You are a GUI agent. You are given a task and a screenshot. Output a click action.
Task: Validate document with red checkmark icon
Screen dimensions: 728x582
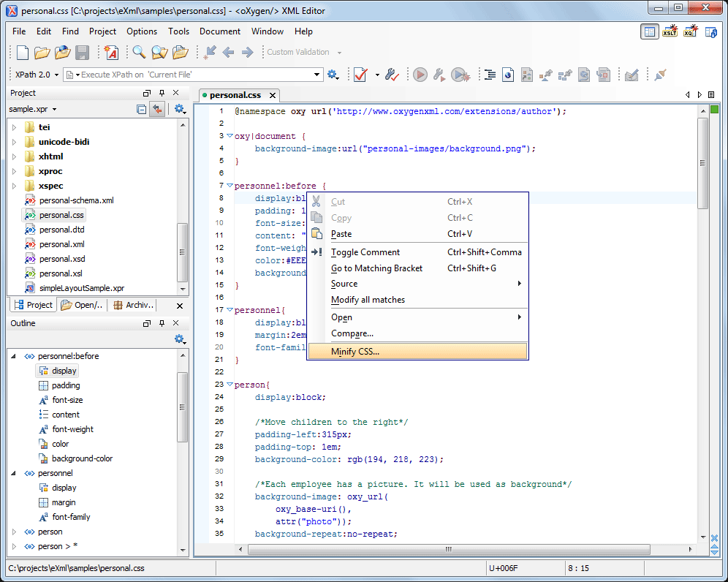click(361, 75)
